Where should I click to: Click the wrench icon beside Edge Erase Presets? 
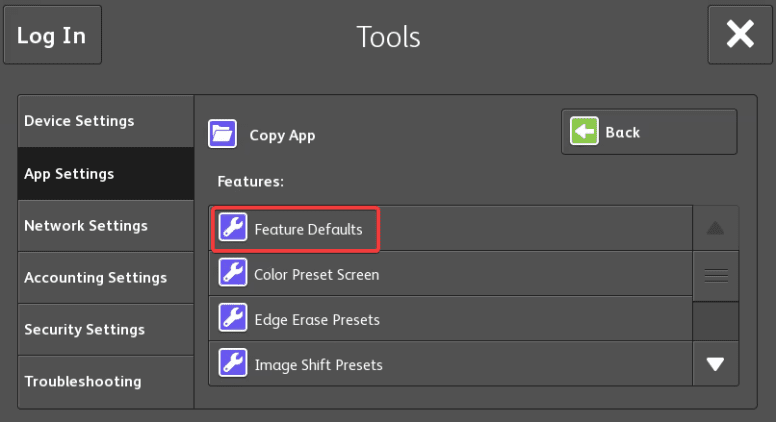(x=233, y=319)
